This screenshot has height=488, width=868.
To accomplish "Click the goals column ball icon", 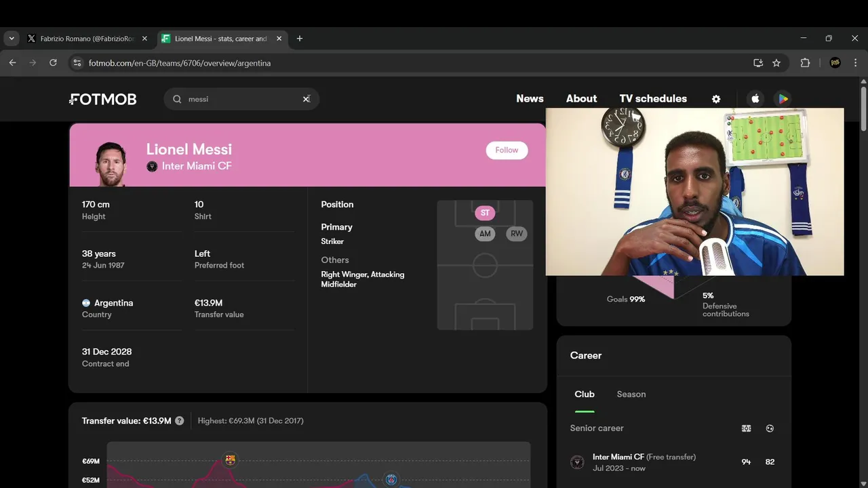I will tap(770, 428).
